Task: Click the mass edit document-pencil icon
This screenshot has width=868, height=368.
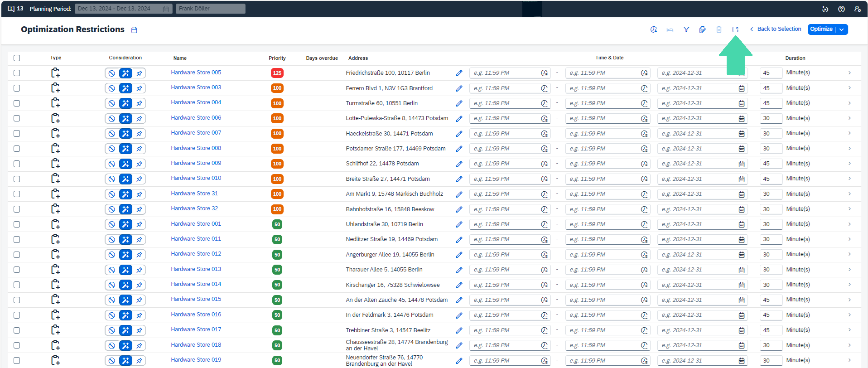Action: coord(703,29)
